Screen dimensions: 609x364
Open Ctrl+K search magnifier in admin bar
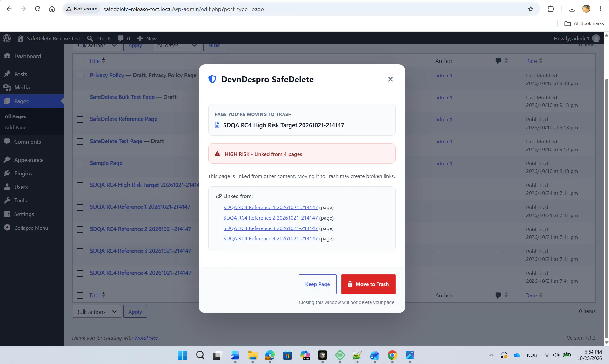90,38
